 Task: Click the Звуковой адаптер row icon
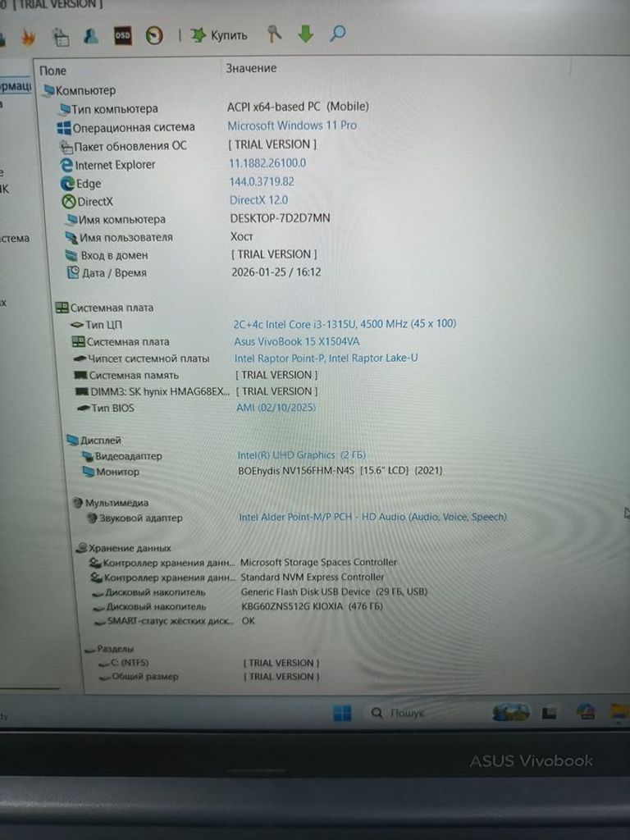pyautogui.click(x=92, y=518)
